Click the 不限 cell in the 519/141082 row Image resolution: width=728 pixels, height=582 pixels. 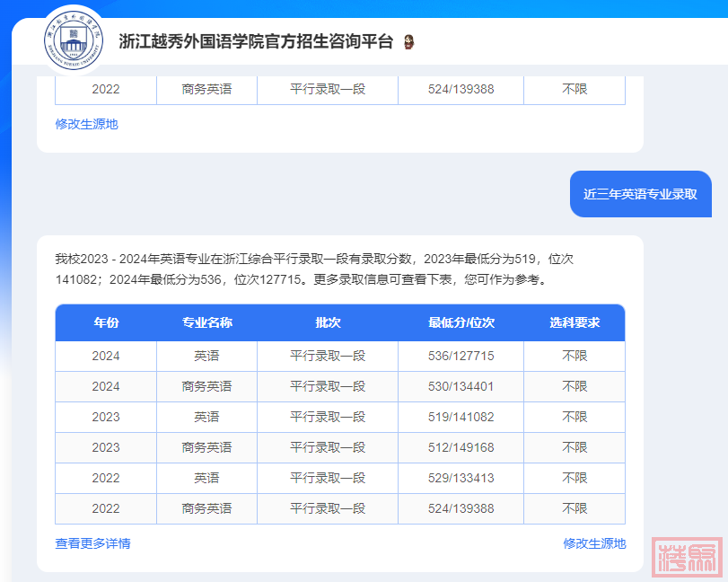pos(575,417)
